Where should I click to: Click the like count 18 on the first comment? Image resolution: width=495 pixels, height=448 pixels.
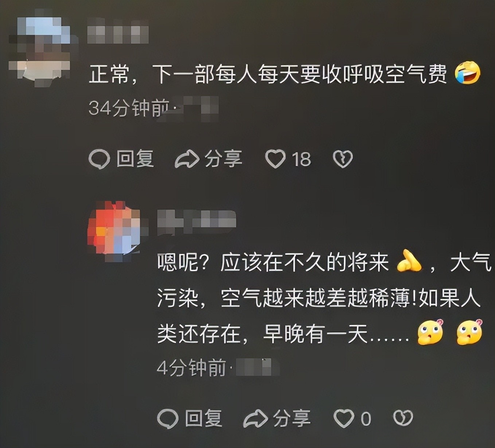tap(301, 160)
